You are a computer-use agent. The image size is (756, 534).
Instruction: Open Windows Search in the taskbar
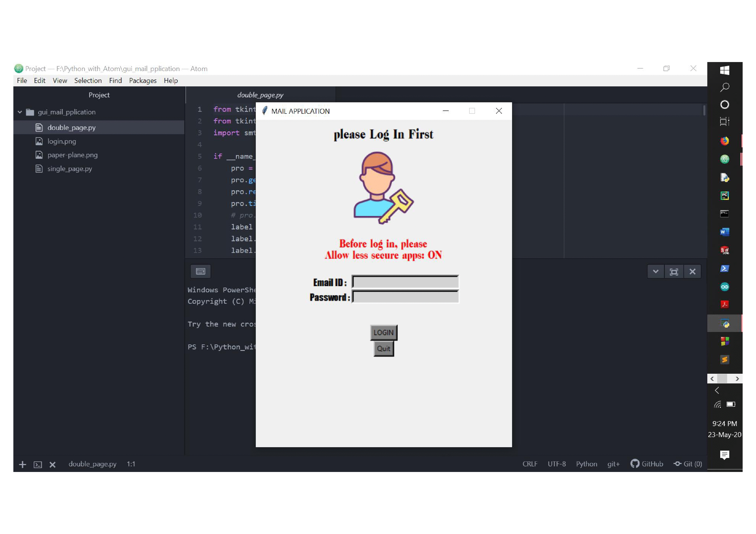(725, 87)
